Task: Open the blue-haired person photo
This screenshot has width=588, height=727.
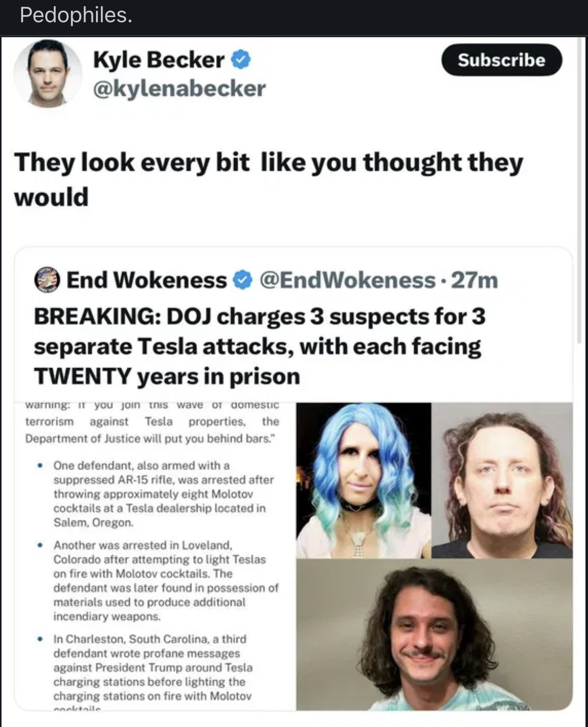Action: click(363, 480)
